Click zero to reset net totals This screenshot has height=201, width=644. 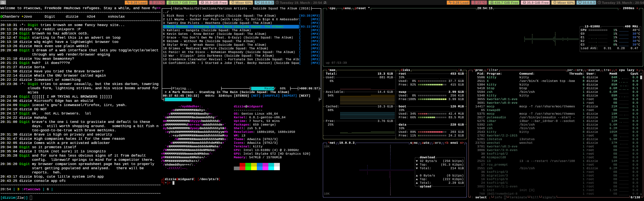pos(437,143)
